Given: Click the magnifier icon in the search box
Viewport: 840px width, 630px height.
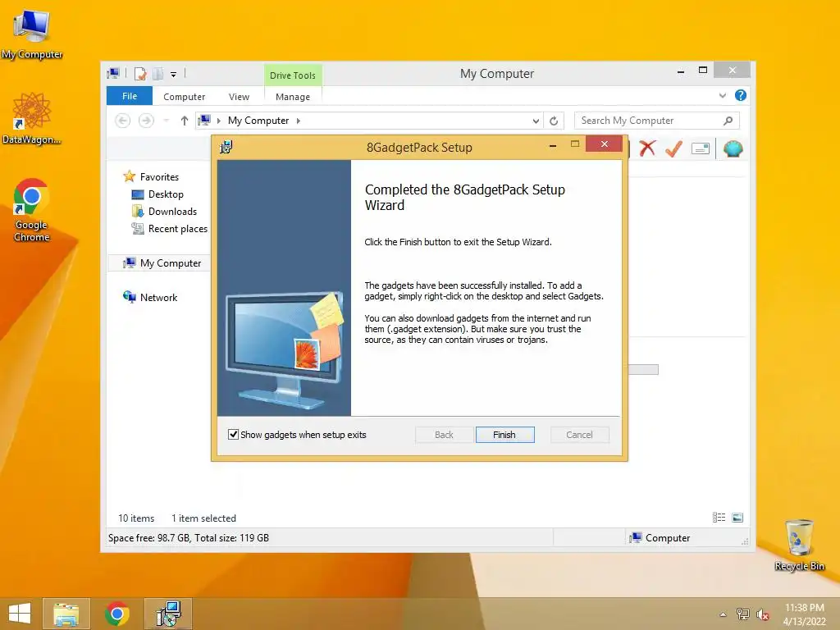Looking at the screenshot, I should click(728, 121).
